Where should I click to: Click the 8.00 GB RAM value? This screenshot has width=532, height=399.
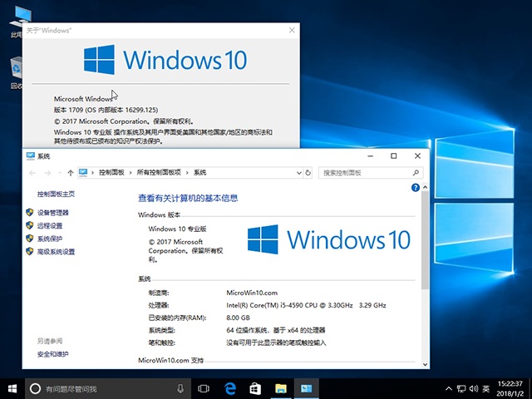coord(238,318)
